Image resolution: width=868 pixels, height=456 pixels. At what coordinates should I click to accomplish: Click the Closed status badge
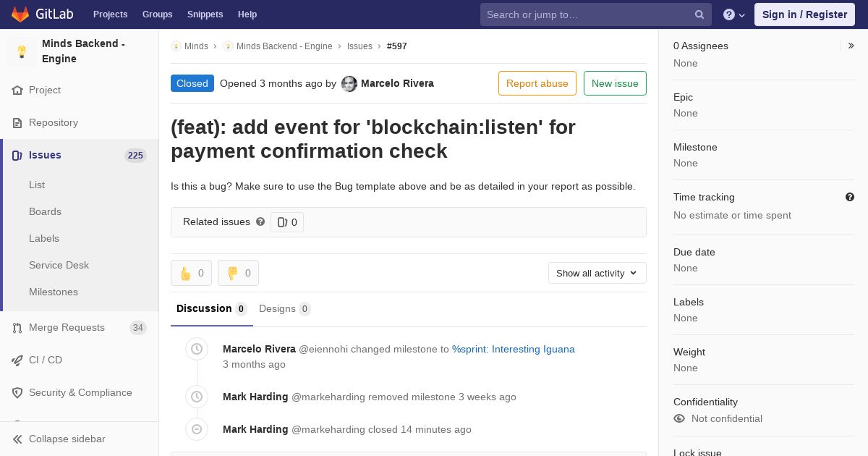[192, 83]
